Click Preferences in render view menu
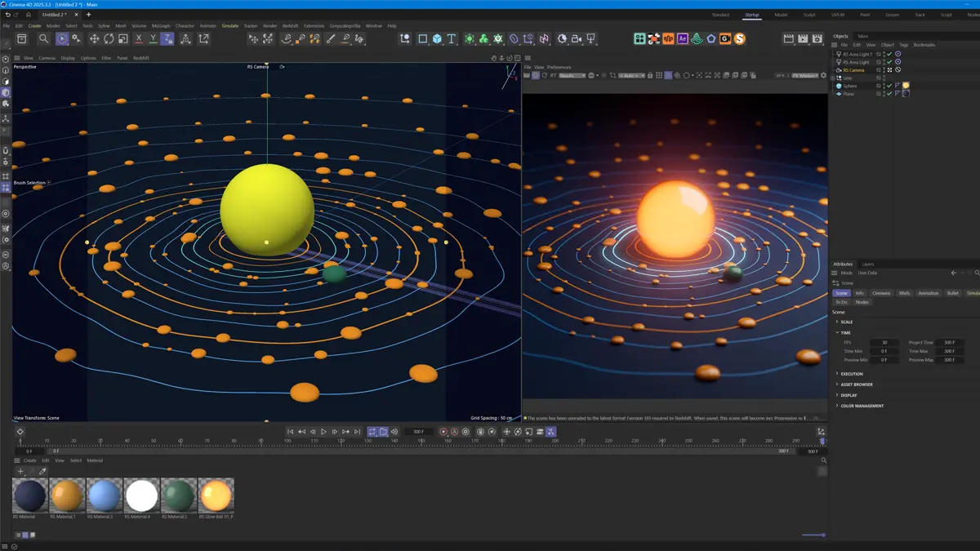Screen dimensions: 980x551 pos(559,67)
